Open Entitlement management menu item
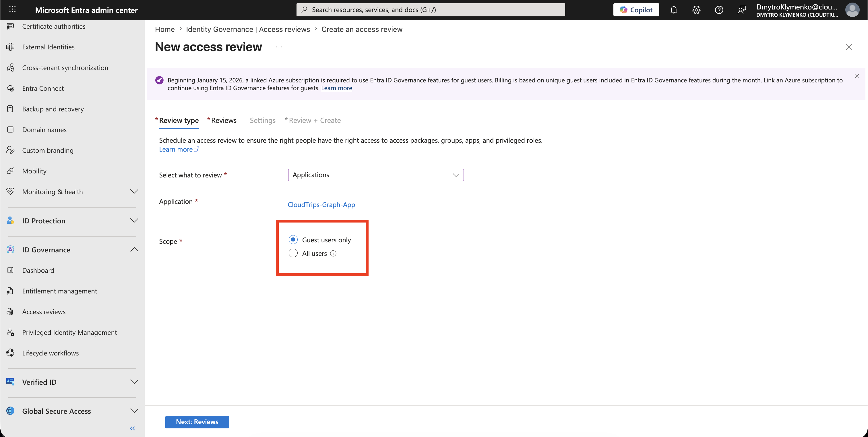 tap(60, 291)
